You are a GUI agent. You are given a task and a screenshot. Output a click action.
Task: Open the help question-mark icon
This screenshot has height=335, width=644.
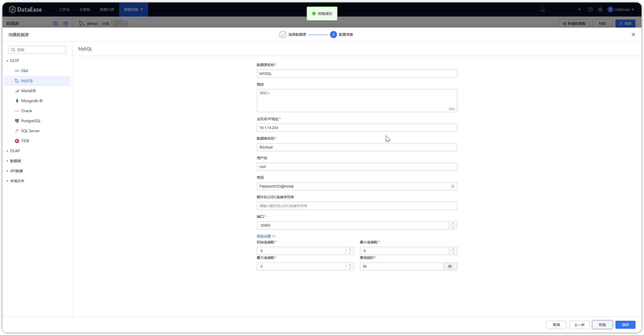591,9
